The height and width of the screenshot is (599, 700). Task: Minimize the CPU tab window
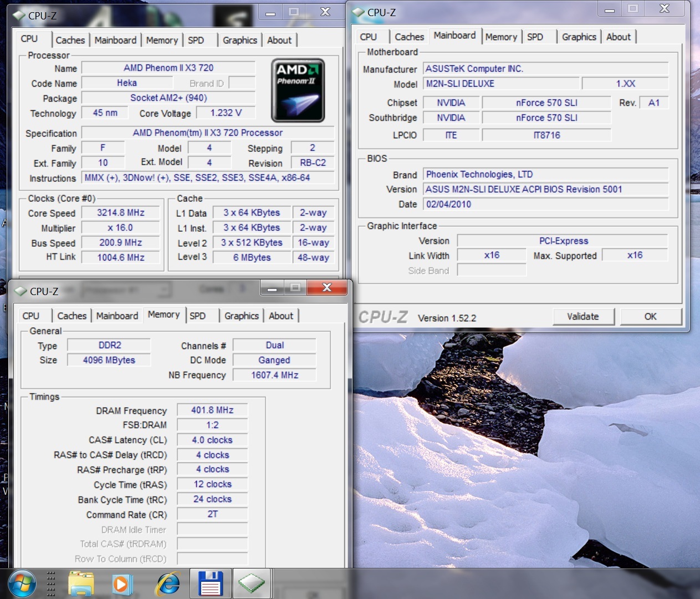pos(270,12)
